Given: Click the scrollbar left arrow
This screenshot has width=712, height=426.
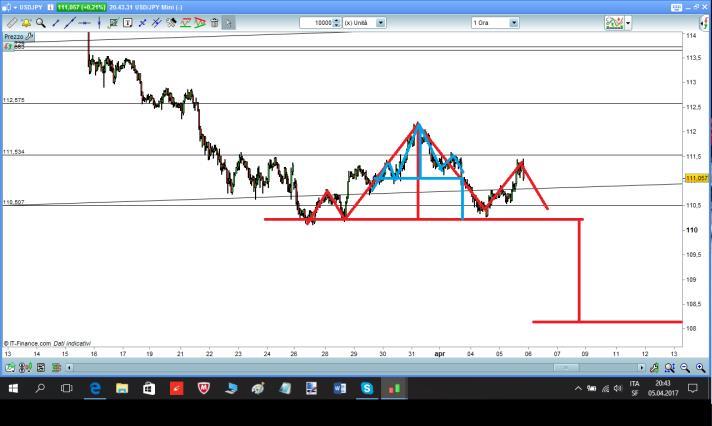Looking at the screenshot, I should pos(69,367).
